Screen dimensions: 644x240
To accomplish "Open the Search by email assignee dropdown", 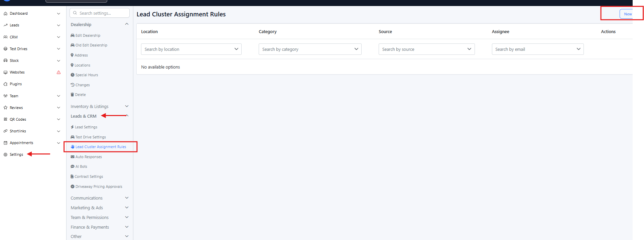I will pyautogui.click(x=537, y=49).
